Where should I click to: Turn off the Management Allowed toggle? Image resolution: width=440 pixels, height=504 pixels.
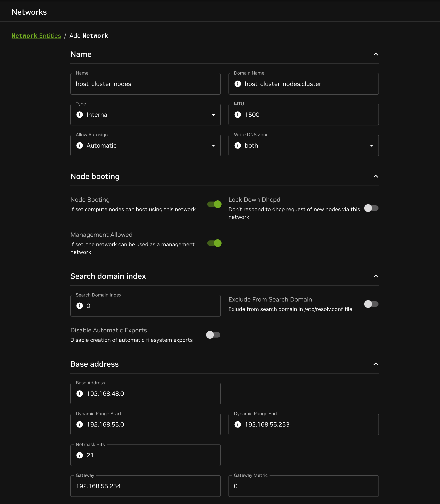(214, 243)
